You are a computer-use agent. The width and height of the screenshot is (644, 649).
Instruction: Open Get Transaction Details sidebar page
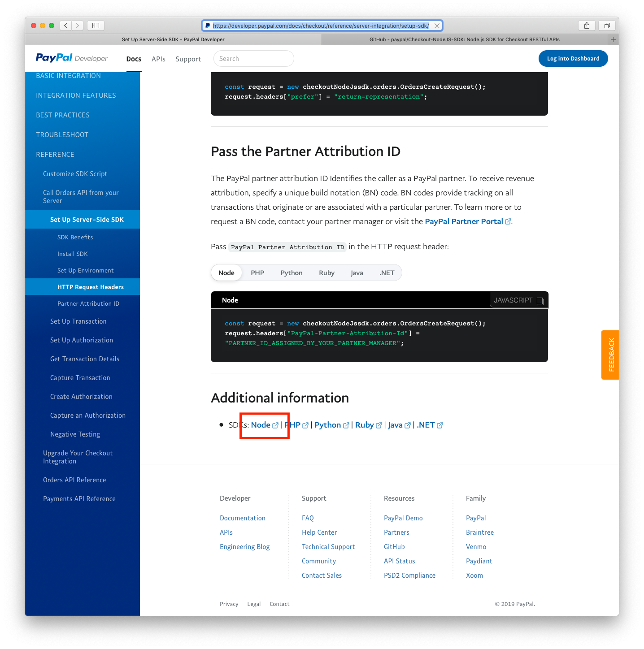point(85,359)
